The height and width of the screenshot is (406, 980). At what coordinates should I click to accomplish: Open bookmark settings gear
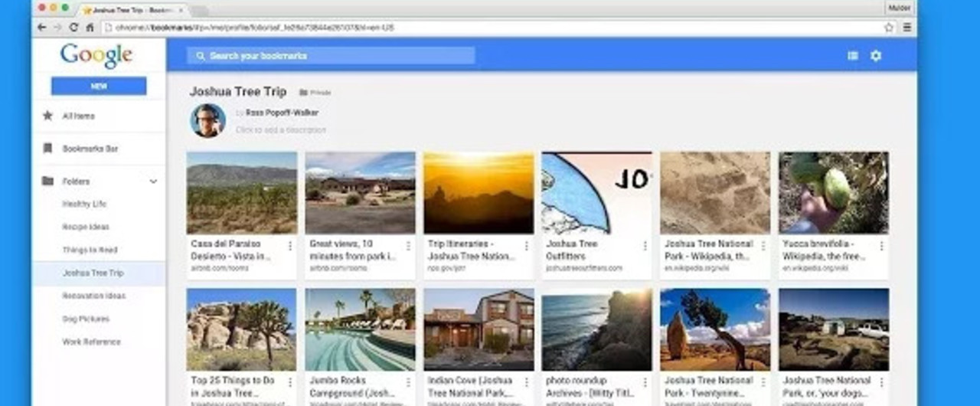click(876, 55)
